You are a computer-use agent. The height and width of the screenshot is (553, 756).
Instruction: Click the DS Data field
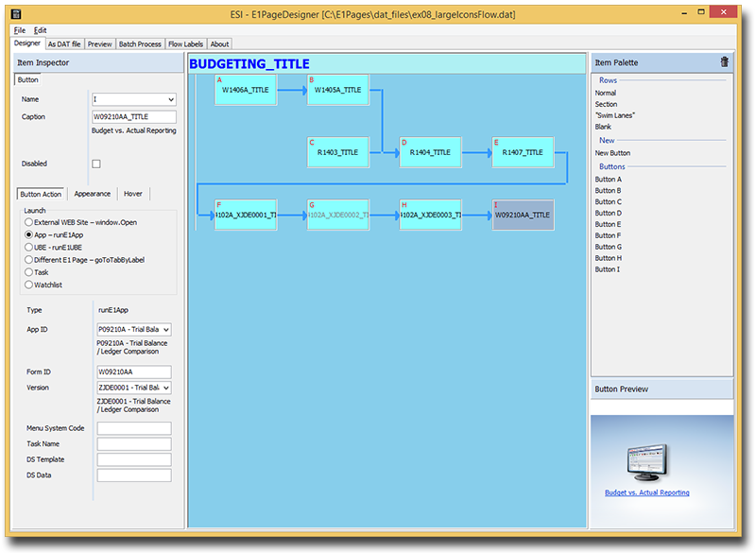coord(134,475)
